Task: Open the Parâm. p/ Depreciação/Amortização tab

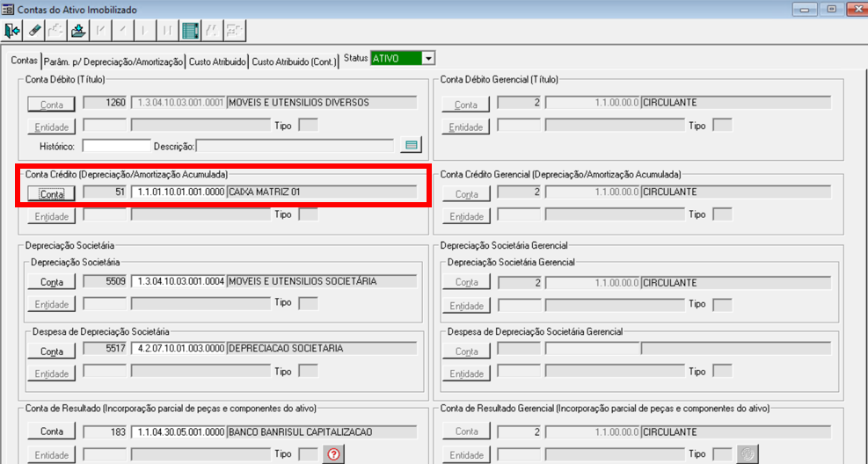Action: [x=113, y=62]
